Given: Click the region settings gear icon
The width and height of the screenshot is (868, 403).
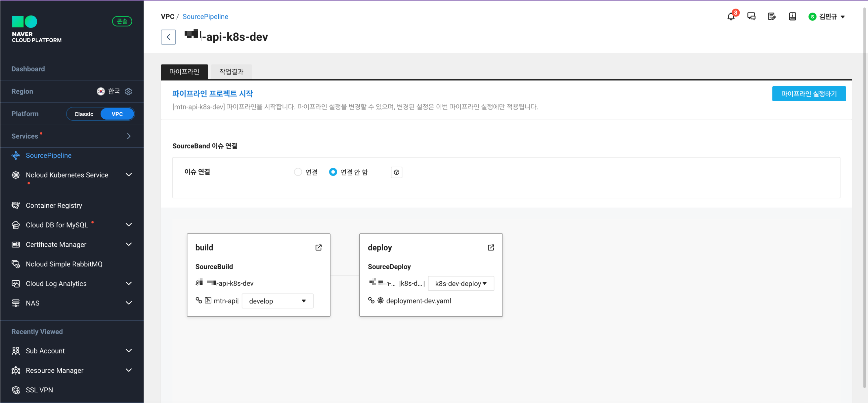Looking at the screenshot, I should (x=128, y=91).
